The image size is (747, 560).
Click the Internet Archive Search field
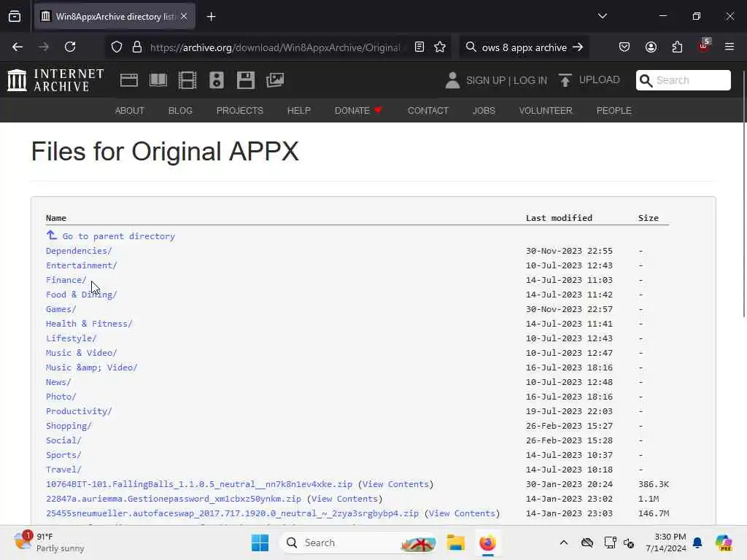pos(683,80)
